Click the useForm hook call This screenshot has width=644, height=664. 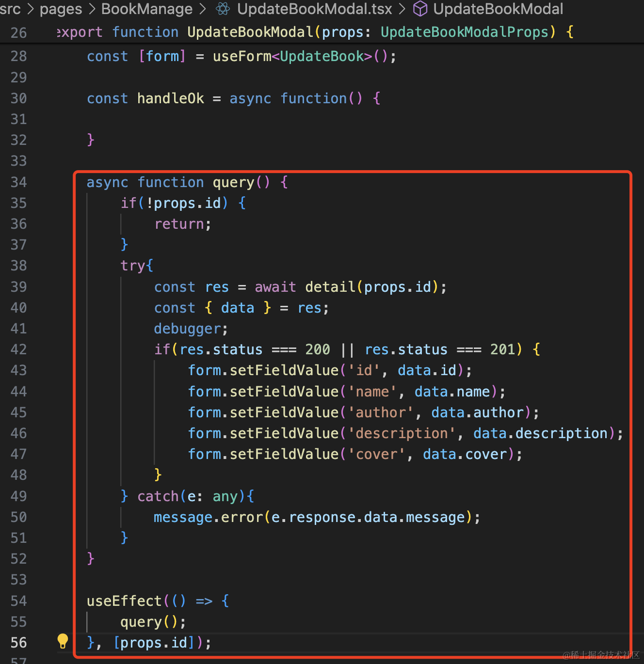coord(241,56)
